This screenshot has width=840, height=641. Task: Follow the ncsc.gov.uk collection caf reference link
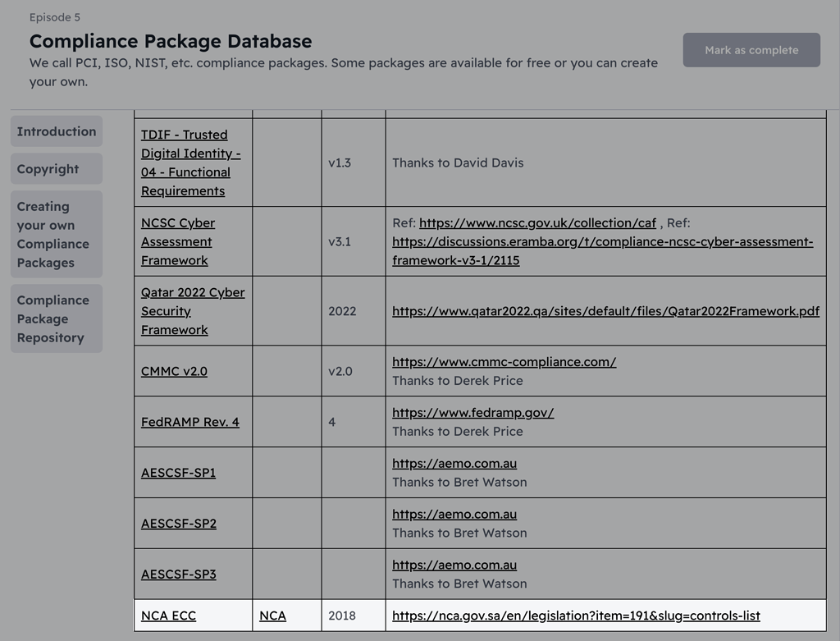[x=537, y=222]
